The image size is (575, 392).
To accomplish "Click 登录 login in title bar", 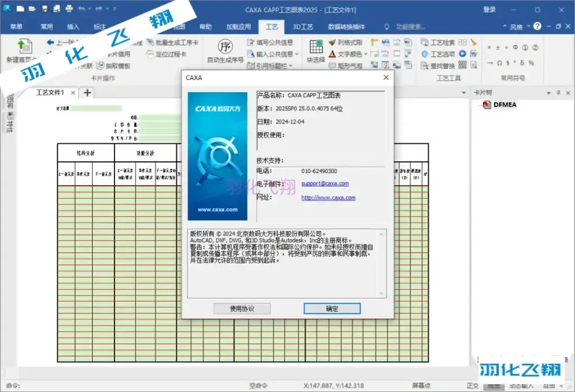I will click(x=489, y=10).
